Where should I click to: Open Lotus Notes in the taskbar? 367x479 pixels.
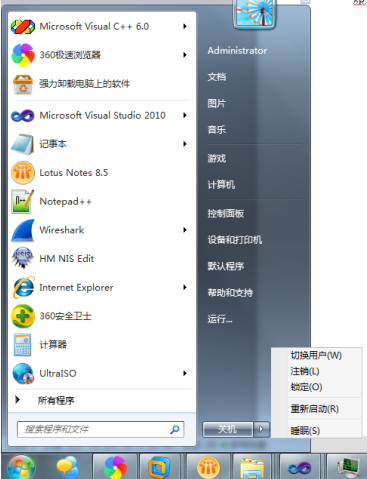coord(209,467)
